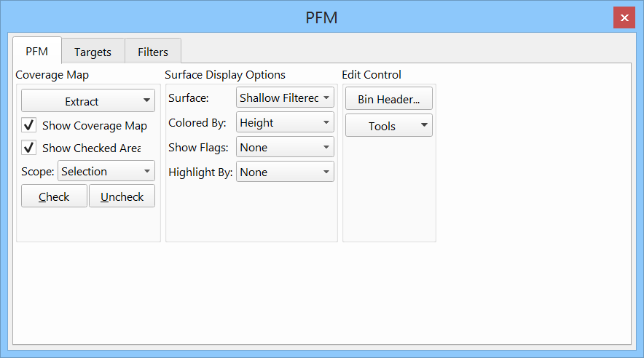The width and height of the screenshot is (644, 358).
Task: Switch to the Targets tab
Action: click(x=93, y=52)
